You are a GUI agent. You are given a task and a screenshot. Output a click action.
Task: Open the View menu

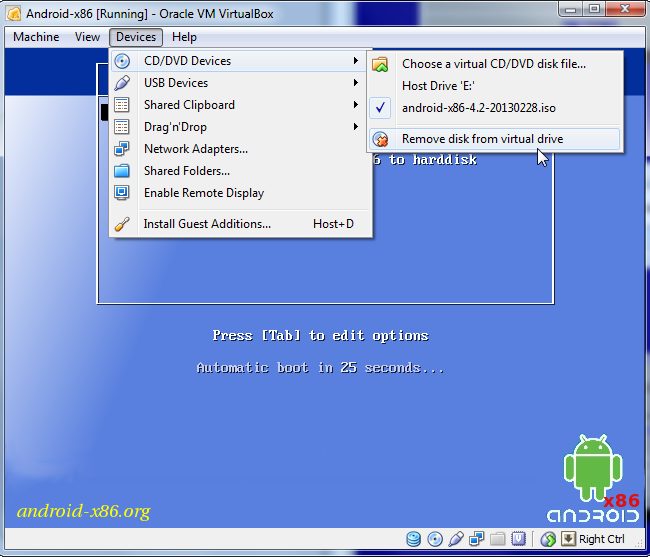87,37
